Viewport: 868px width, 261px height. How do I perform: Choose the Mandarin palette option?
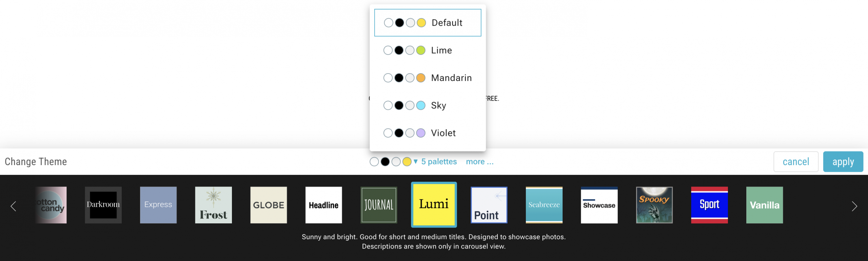pos(427,78)
